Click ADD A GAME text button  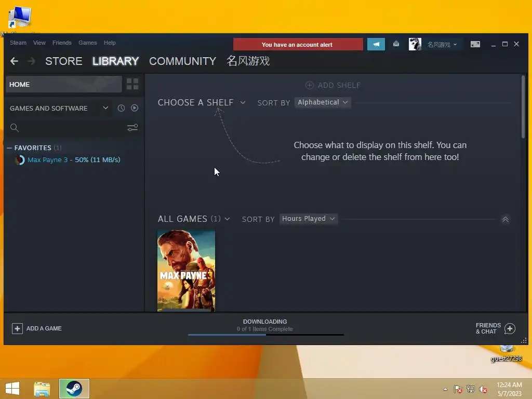(44, 328)
